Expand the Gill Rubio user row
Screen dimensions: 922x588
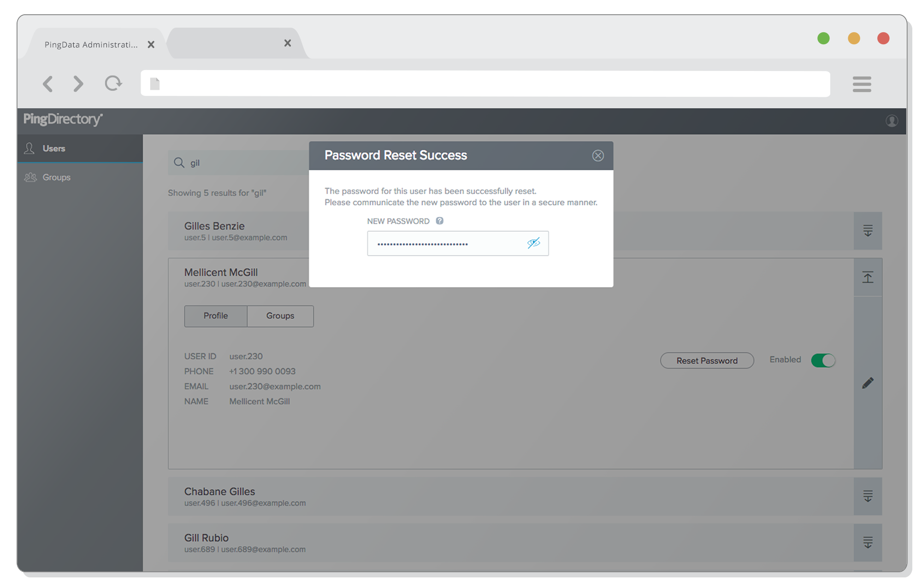[x=868, y=542]
